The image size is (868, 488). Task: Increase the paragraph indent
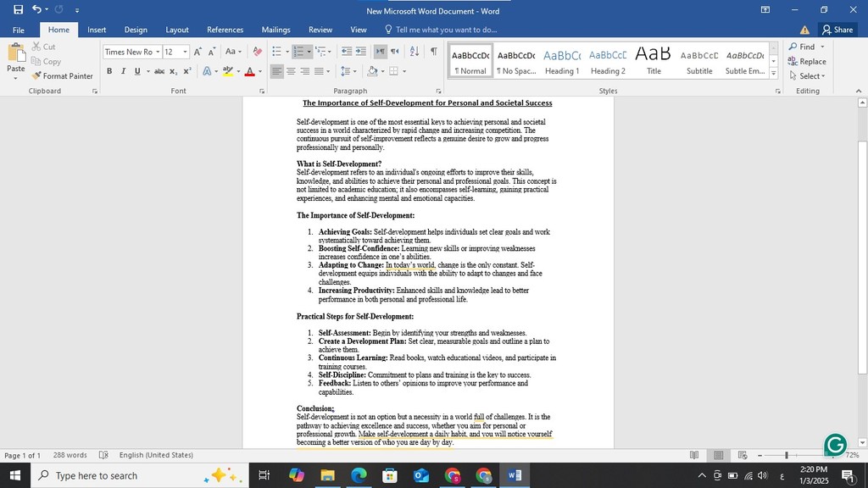tap(361, 52)
